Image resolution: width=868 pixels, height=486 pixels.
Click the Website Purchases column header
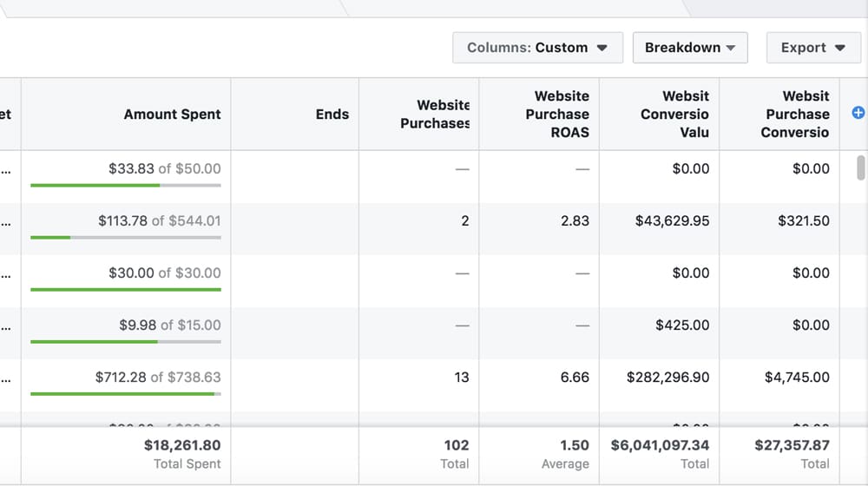pyautogui.click(x=434, y=115)
